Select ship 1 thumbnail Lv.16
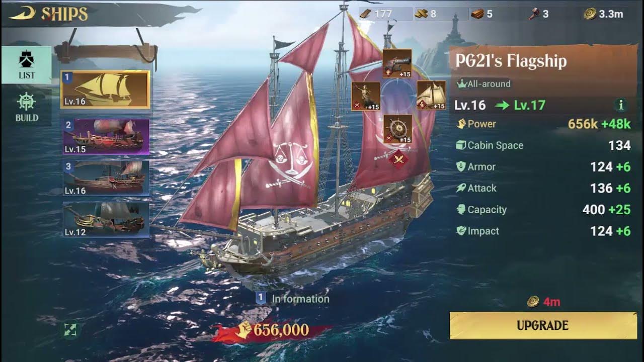 pyautogui.click(x=105, y=89)
